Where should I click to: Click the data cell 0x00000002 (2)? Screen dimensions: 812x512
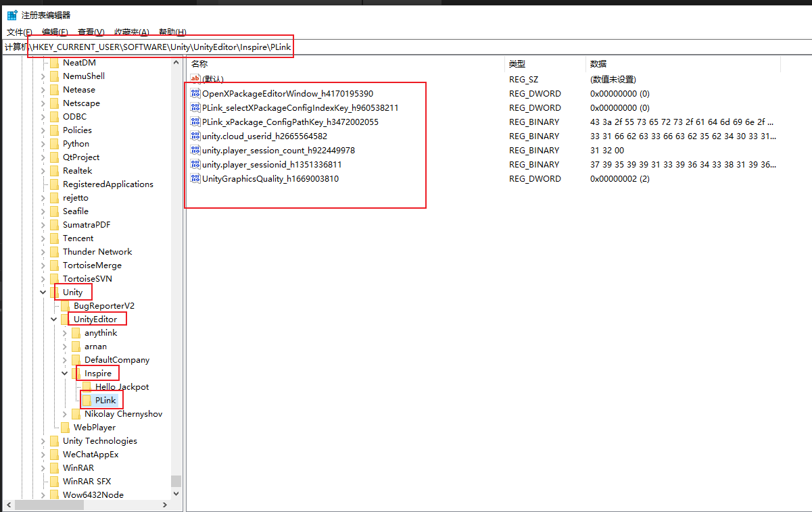(620, 179)
